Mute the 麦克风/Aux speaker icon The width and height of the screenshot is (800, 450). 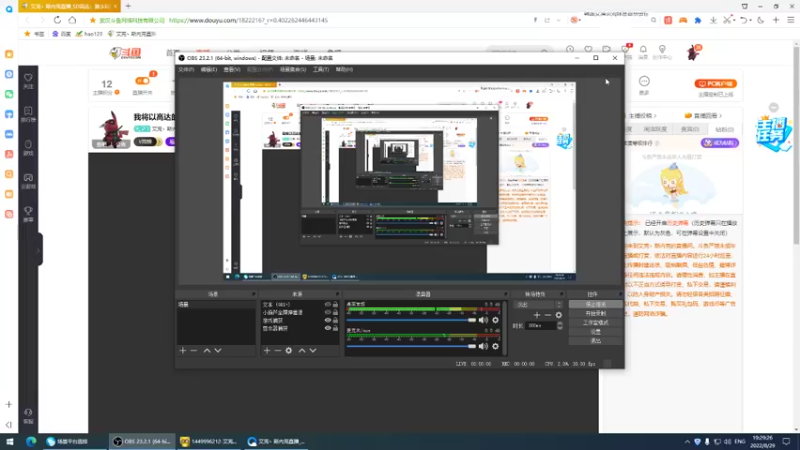tap(483, 346)
